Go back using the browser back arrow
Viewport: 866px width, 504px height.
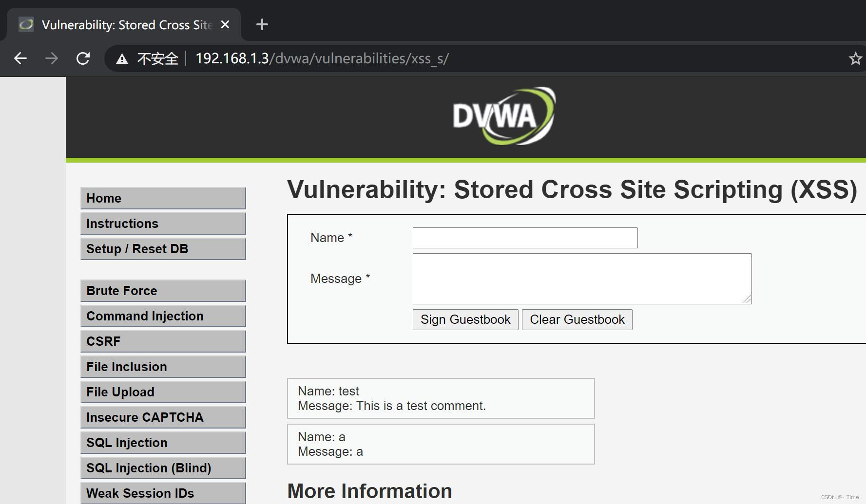(20, 58)
